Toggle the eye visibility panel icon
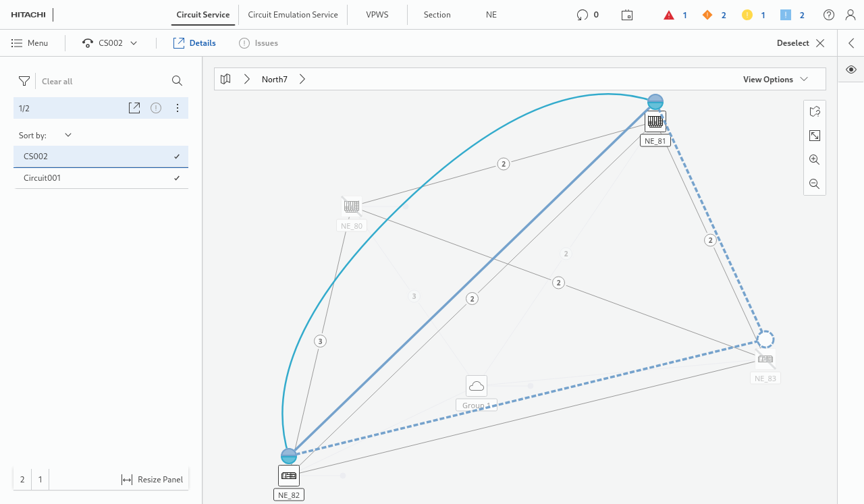The width and height of the screenshot is (864, 504). click(x=851, y=69)
